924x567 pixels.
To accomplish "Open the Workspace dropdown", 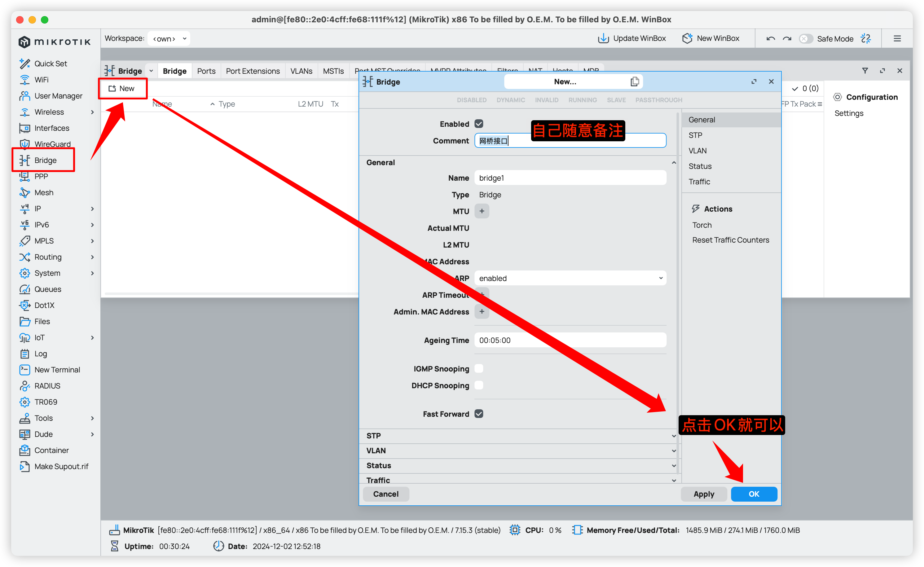I will tap(169, 39).
